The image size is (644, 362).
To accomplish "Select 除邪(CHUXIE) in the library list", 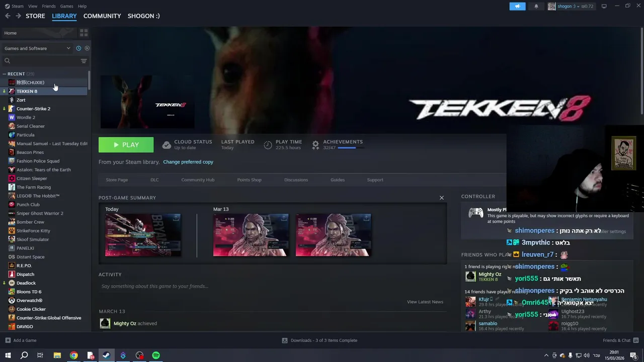I will 44,82.
